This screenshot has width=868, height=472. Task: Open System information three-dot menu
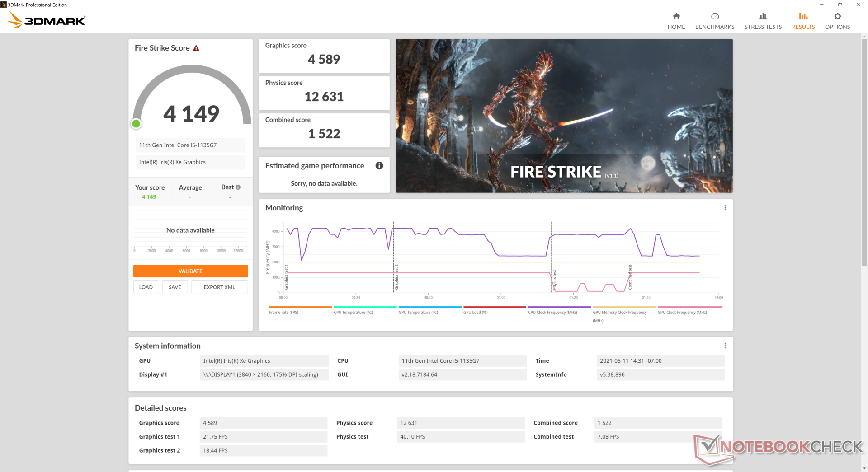(725, 346)
